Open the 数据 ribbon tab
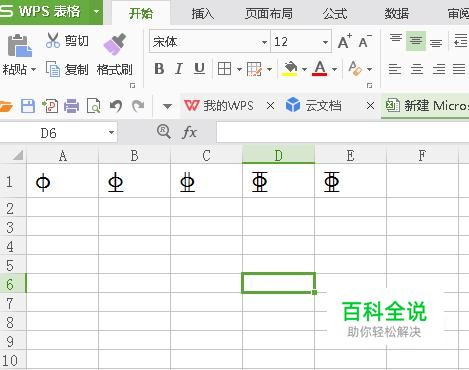The image size is (469, 370). point(397,14)
